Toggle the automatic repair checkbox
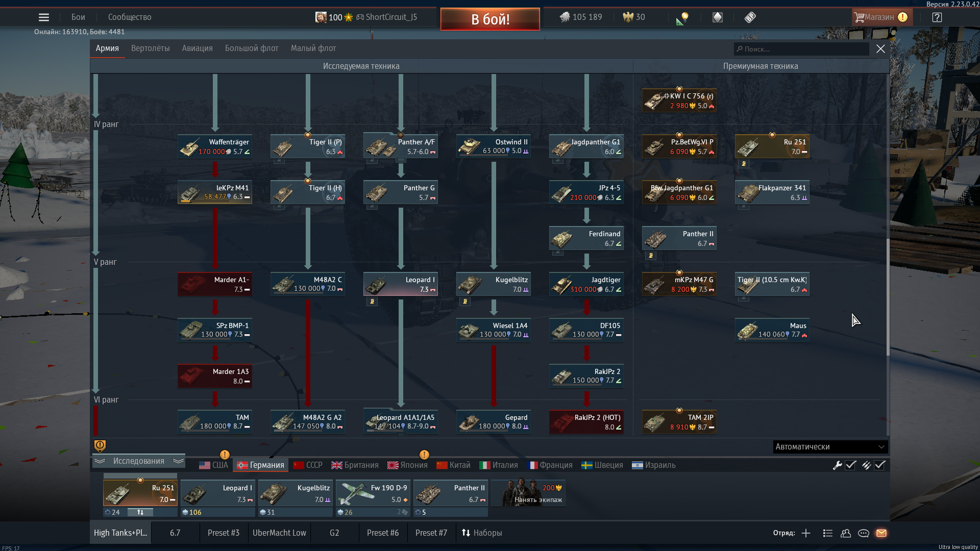Screen dimensions: 980x551 pyautogui.click(x=850, y=465)
